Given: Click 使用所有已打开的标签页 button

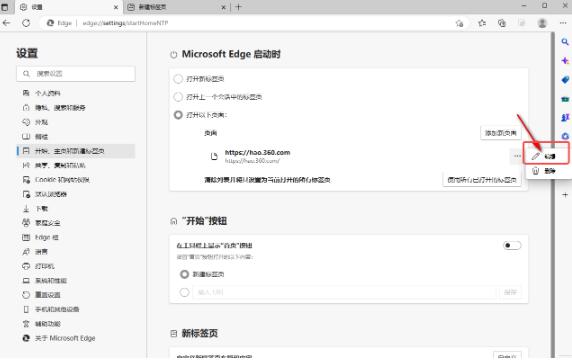Looking at the screenshot, I should pos(482,180).
